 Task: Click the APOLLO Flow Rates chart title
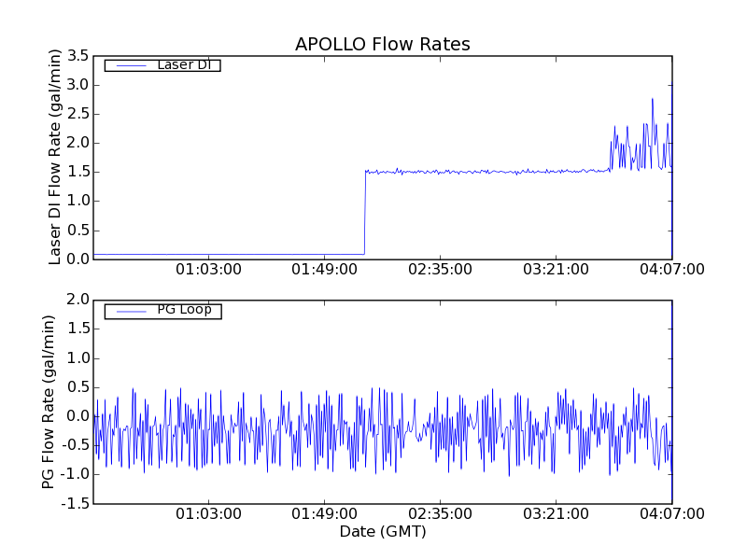coord(382,44)
